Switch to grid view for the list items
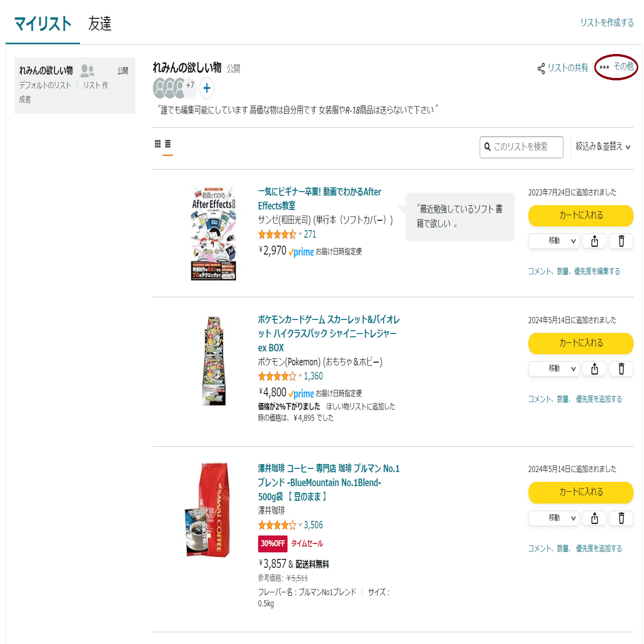The height and width of the screenshot is (644, 644). 157,144
